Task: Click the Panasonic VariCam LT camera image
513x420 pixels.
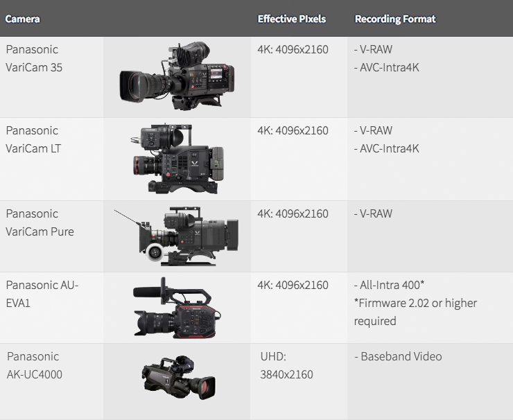Action: pyautogui.click(x=177, y=159)
